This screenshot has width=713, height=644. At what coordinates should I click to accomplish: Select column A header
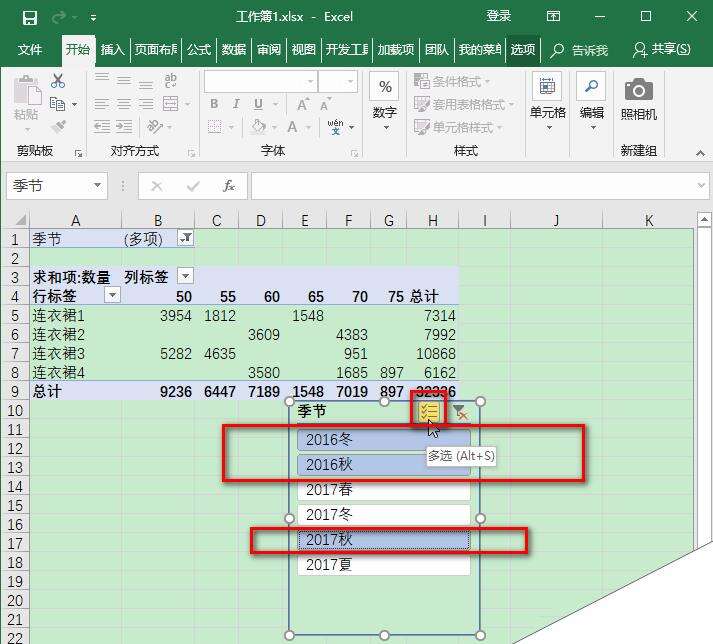[x=75, y=220]
